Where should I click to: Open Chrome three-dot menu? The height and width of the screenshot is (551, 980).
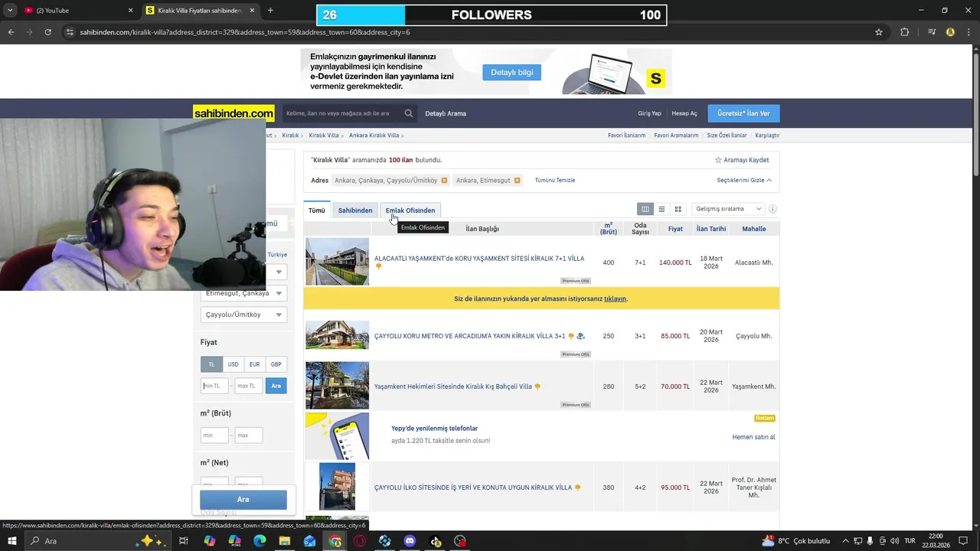point(968,32)
